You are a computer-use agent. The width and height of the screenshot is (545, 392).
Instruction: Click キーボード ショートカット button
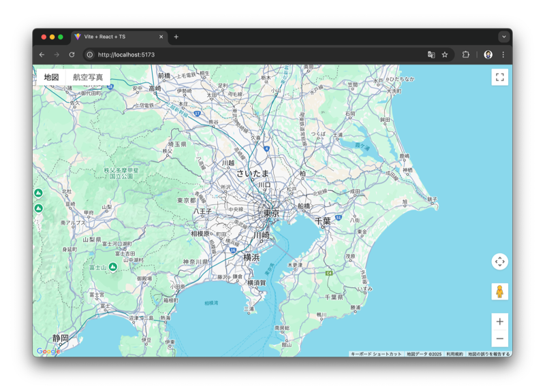(376, 354)
